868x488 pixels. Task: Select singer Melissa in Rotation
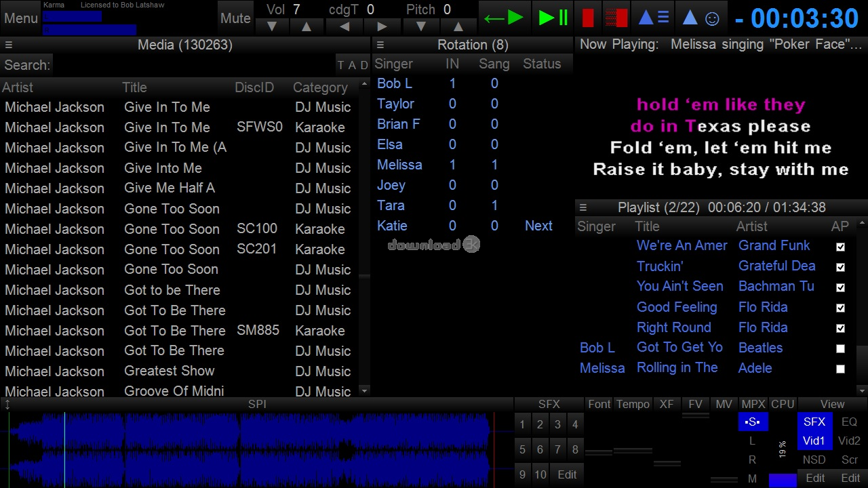click(399, 165)
